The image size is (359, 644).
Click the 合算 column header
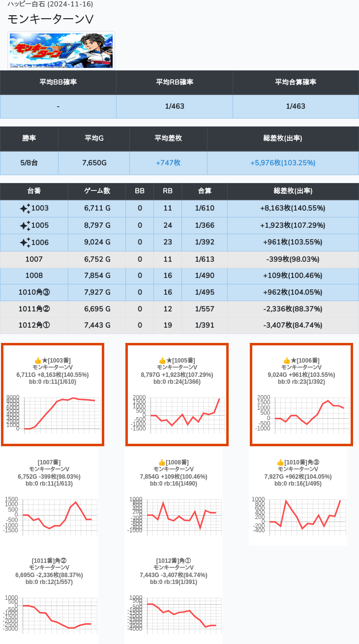pyautogui.click(x=204, y=191)
